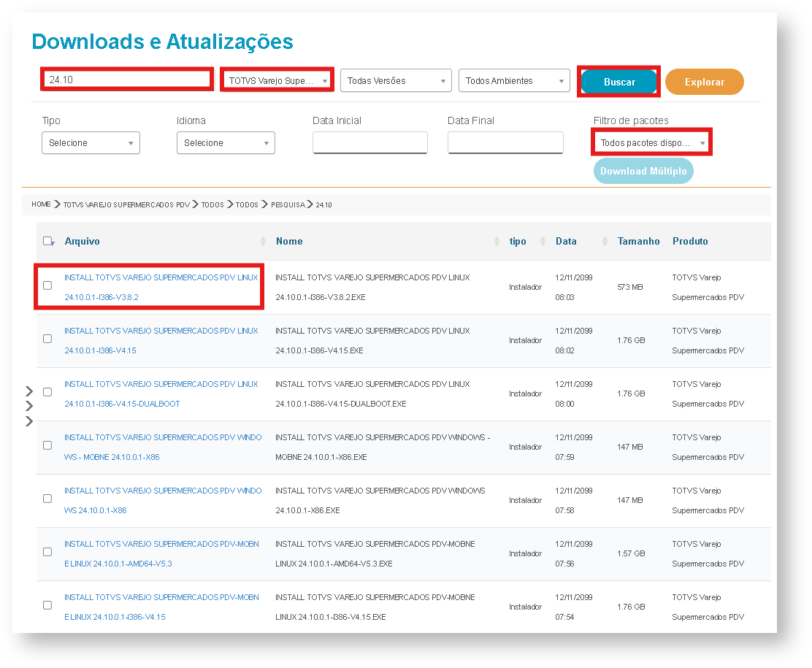Sort by the Arquivo column sort arrows
812x668 pixels.
(263, 241)
